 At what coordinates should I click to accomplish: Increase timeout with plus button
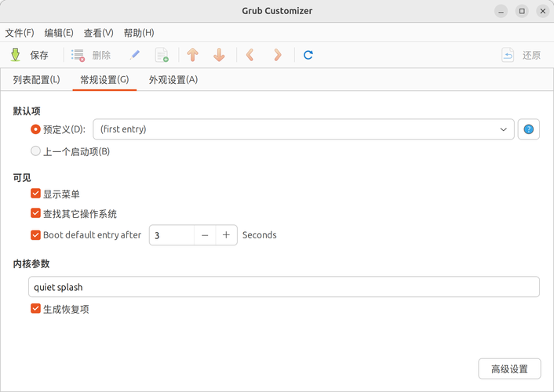click(226, 235)
